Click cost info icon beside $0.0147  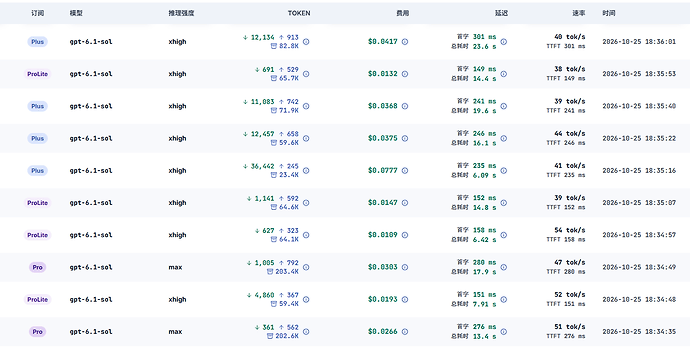coord(405,203)
